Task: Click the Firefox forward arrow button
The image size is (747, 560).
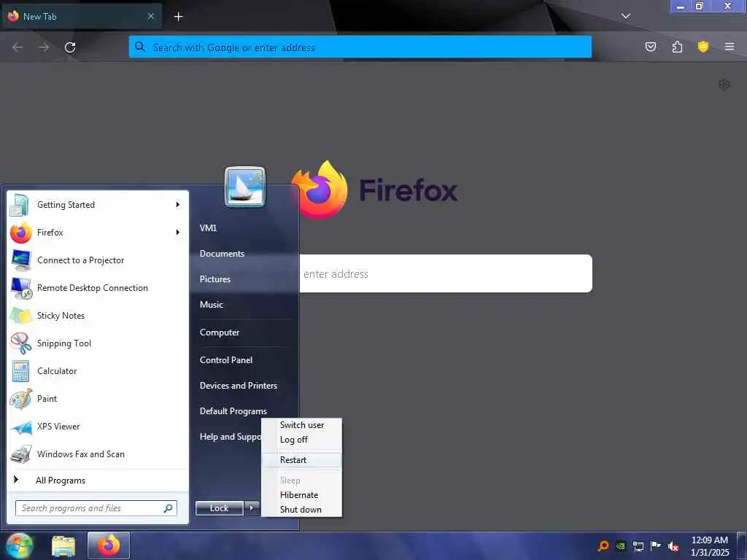Action: (x=44, y=47)
